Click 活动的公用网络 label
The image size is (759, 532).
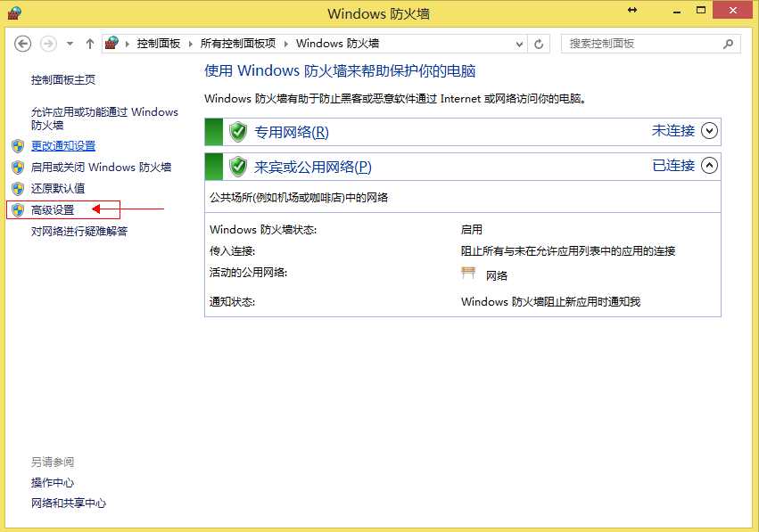[x=248, y=273]
